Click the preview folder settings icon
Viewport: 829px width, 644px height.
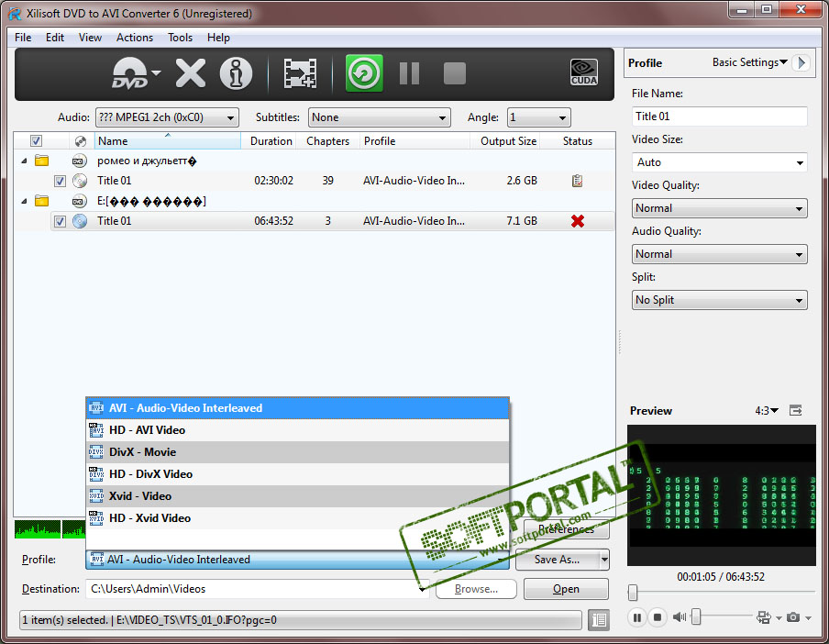[764, 617]
